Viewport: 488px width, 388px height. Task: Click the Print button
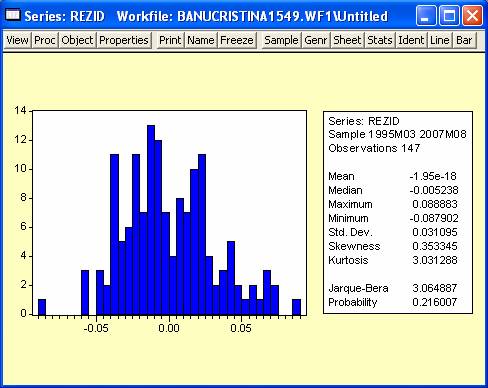[x=170, y=40]
